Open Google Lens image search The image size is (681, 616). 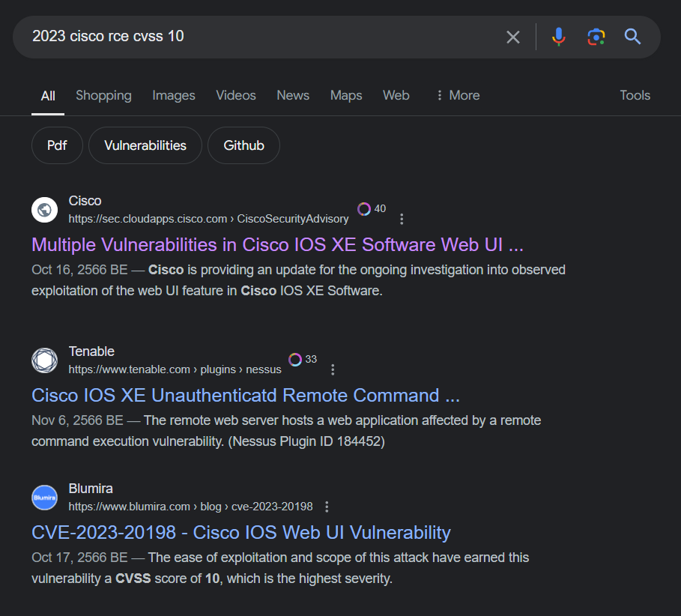[596, 37]
